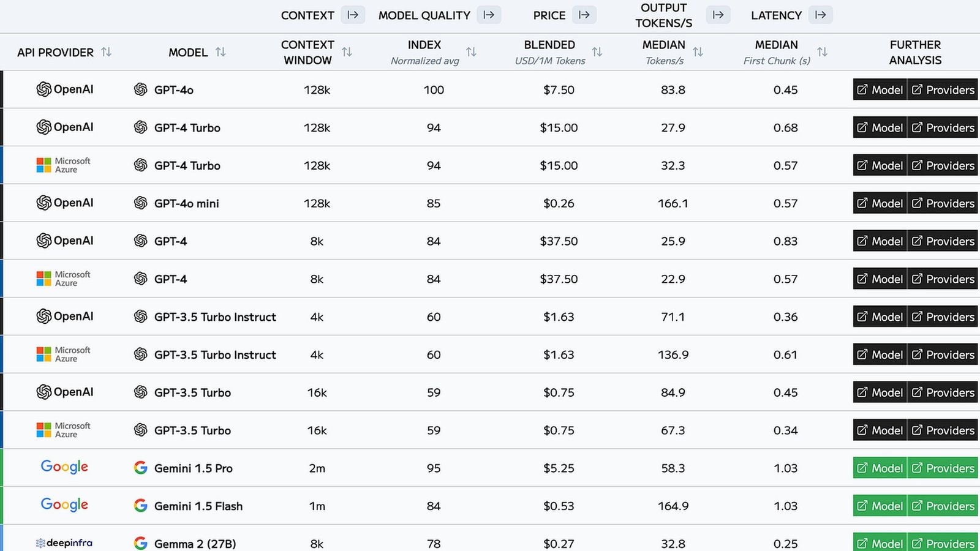This screenshot has height=551, width=980.
Task: Open Model analysis for OpenAI GPT-4
Action: pos(880,241)
